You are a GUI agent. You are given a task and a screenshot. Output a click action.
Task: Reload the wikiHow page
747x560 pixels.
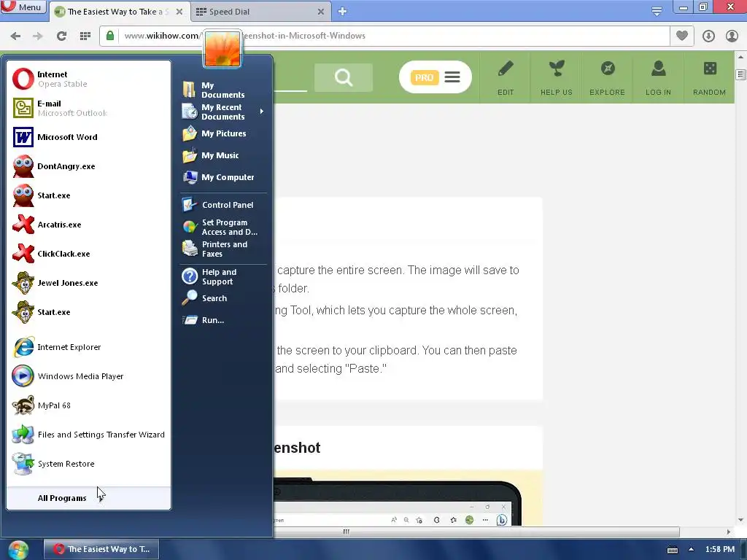[61, 36]
